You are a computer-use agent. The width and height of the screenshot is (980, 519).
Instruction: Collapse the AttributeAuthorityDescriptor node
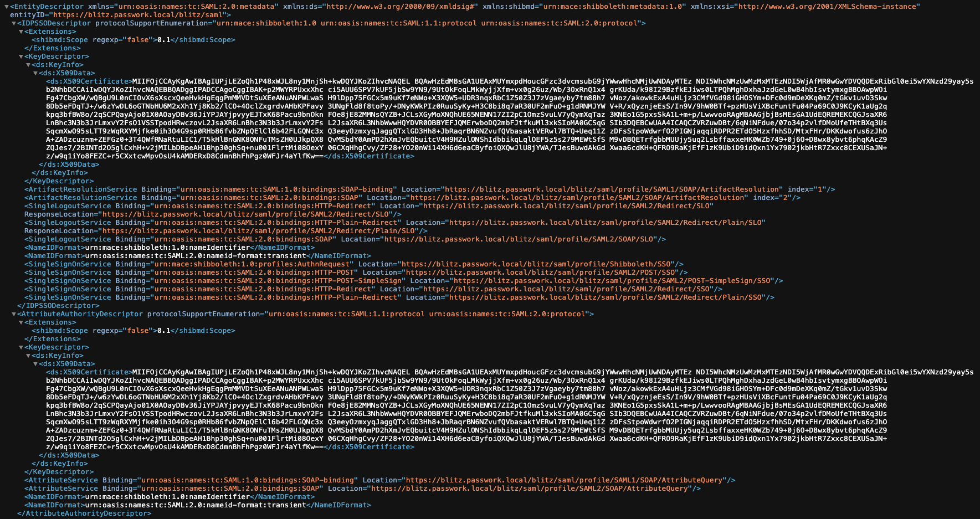(x=13, y=314)
